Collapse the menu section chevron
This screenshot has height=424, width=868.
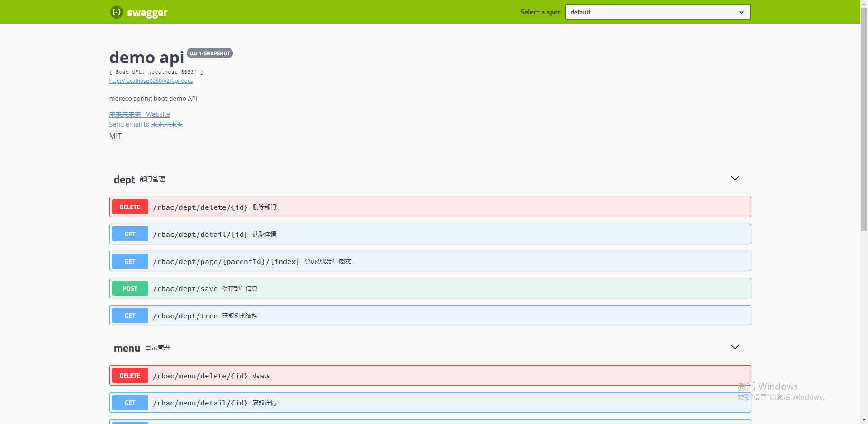pyautogui.click(x=735, y=347)
